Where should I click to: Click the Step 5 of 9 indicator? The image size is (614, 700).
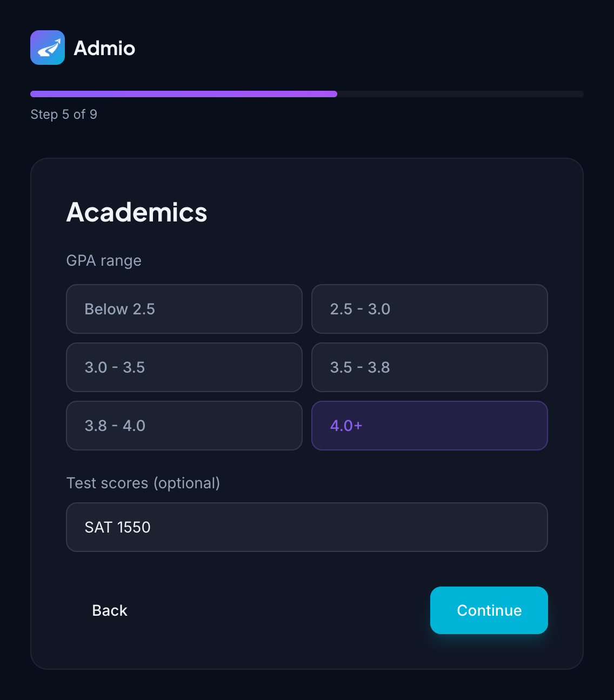click(x=64, y=115)
